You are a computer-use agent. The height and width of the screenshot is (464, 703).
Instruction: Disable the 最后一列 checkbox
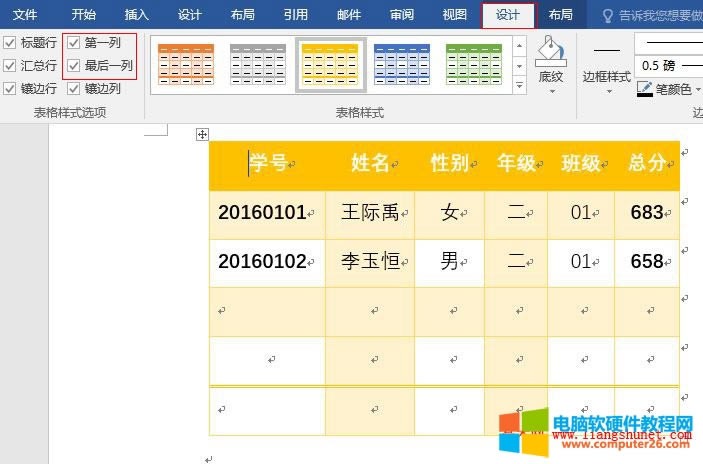pyautogui.click(x=73, y=65)
